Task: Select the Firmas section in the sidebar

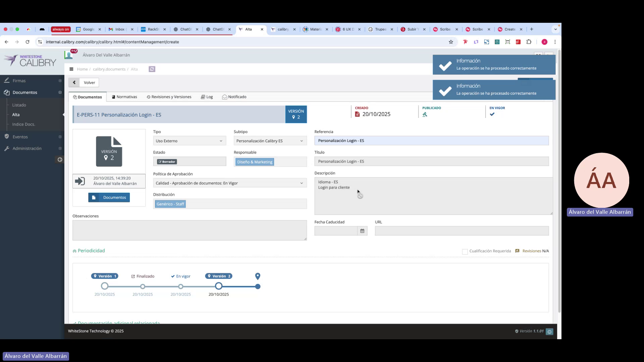Action: [19, 80]
